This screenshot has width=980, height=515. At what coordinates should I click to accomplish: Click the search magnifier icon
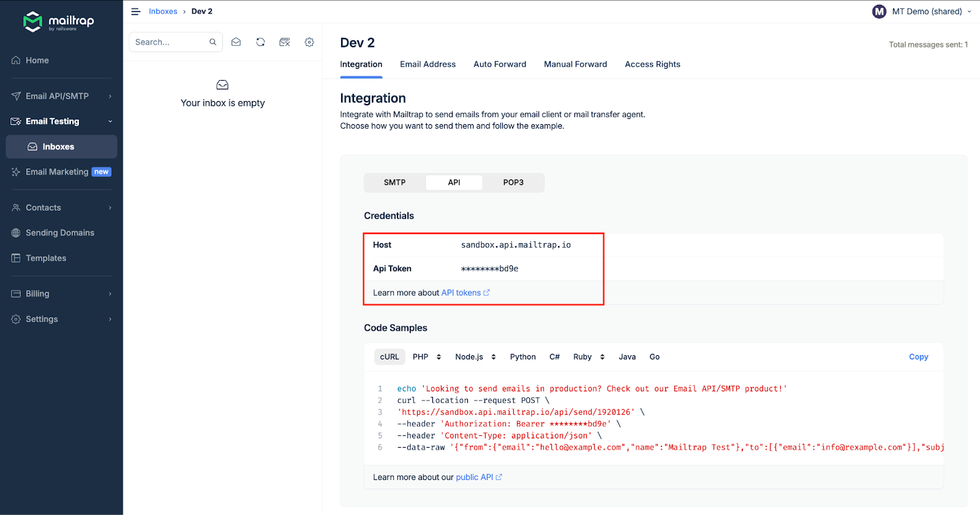[213, 42]
